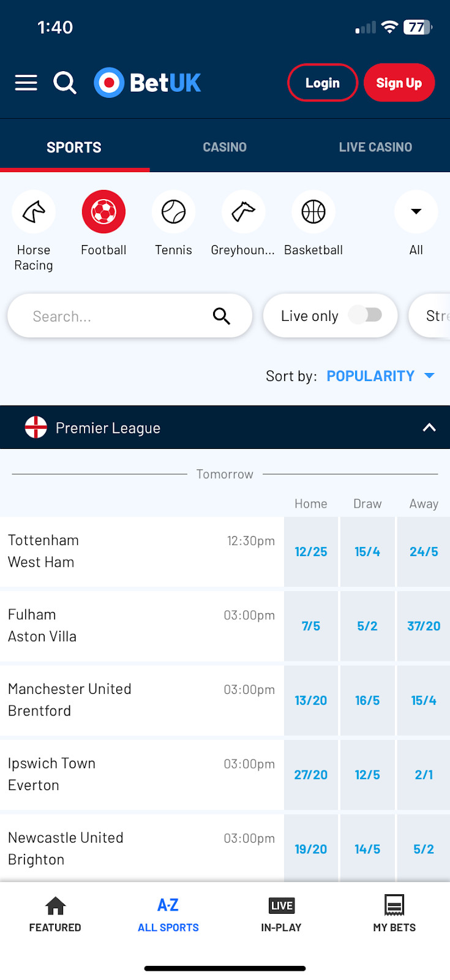The height and width of the screenshot is (980, 450).
Task: Choose the Tennis sport icon
Action: (x=173, y=212)
